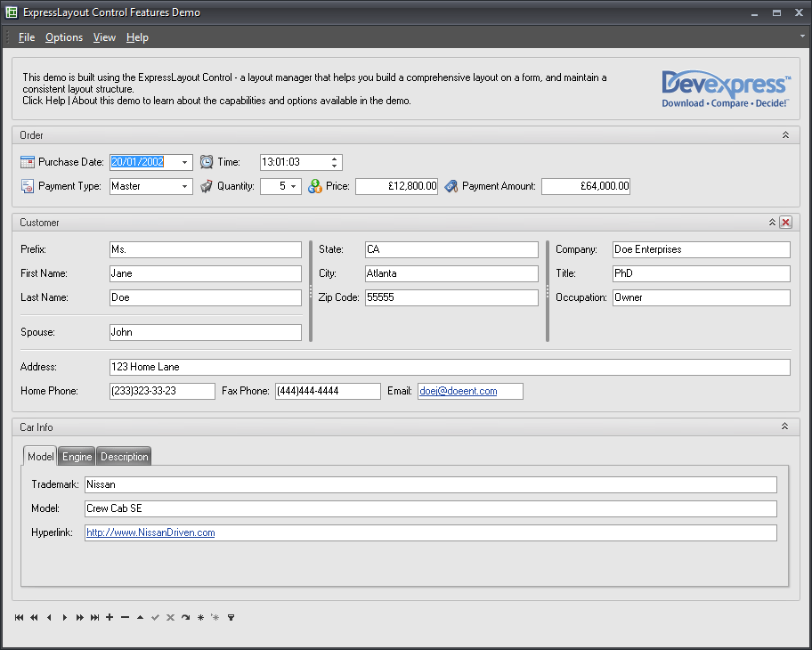This screenshot has height=650, width=812.
Task: Open the doej@doeent.com email link
Action: click(x=459, y=391)
